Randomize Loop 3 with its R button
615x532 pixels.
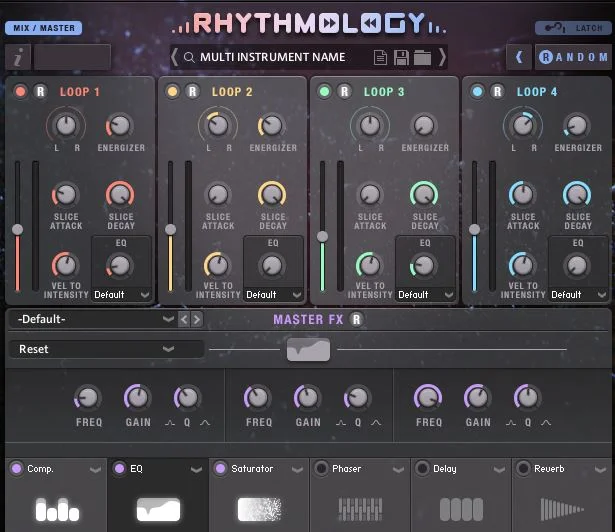(x=344, y=91)
